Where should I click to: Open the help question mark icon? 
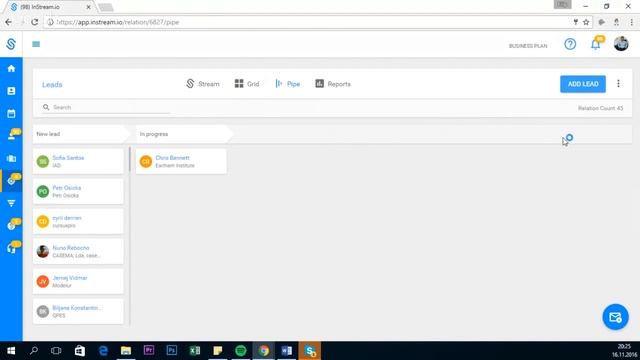570,44
